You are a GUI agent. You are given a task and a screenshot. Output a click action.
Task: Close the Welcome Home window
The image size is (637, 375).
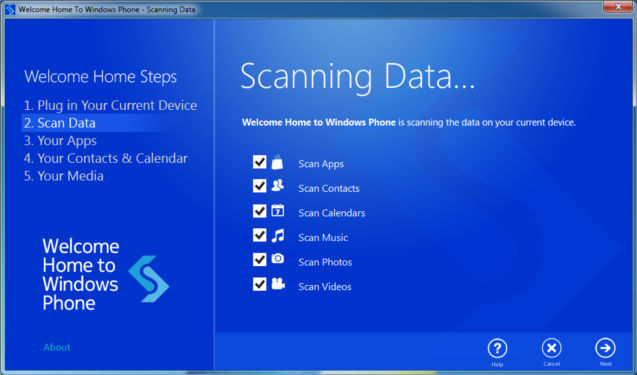point(618,7)
